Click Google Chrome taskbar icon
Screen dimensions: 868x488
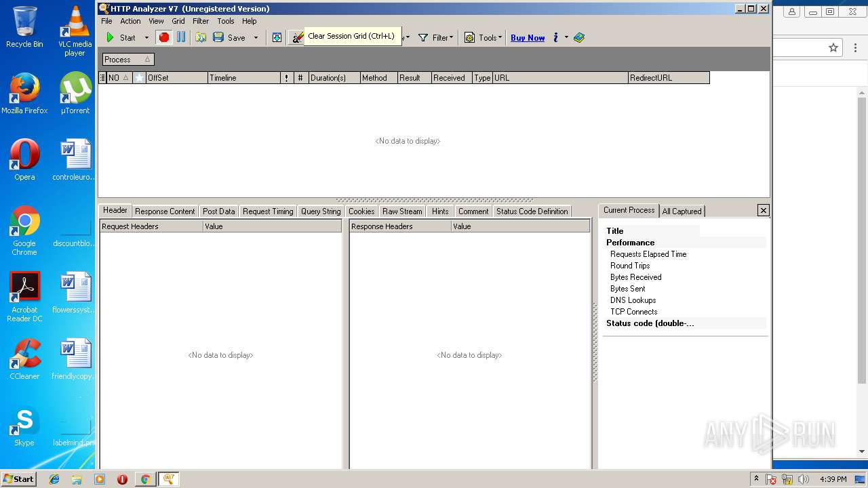(x=145, y=479)
